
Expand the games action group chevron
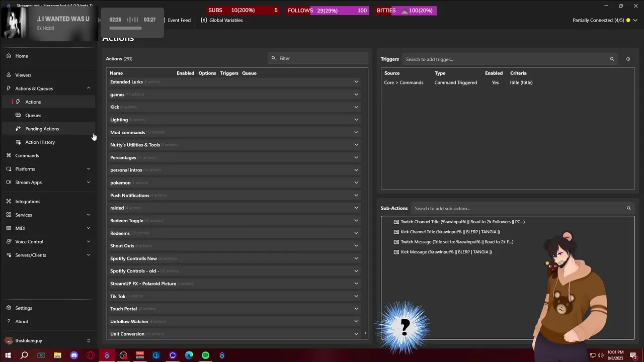(x=356, y=95)
